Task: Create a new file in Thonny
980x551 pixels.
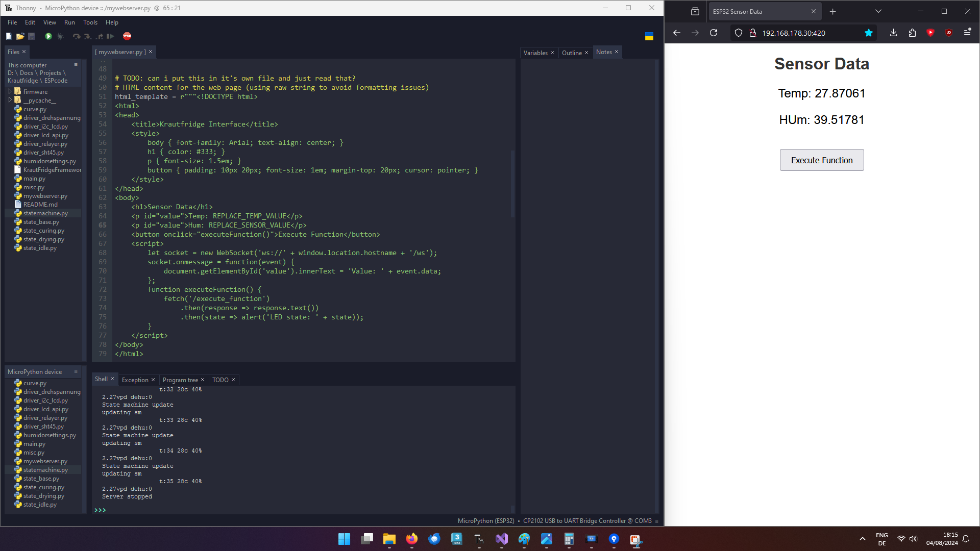Action: 9,36
